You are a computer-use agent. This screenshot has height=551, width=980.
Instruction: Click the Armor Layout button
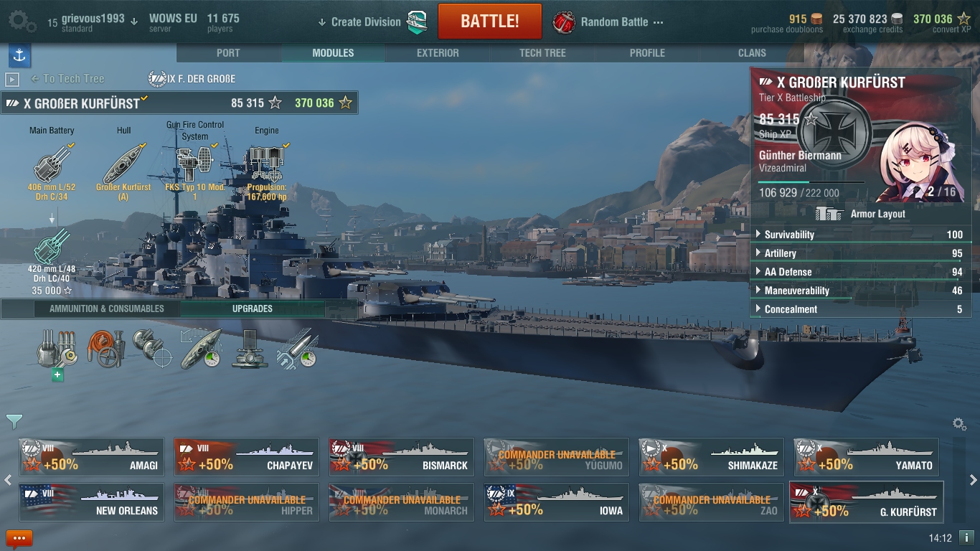tap(861, 214)
